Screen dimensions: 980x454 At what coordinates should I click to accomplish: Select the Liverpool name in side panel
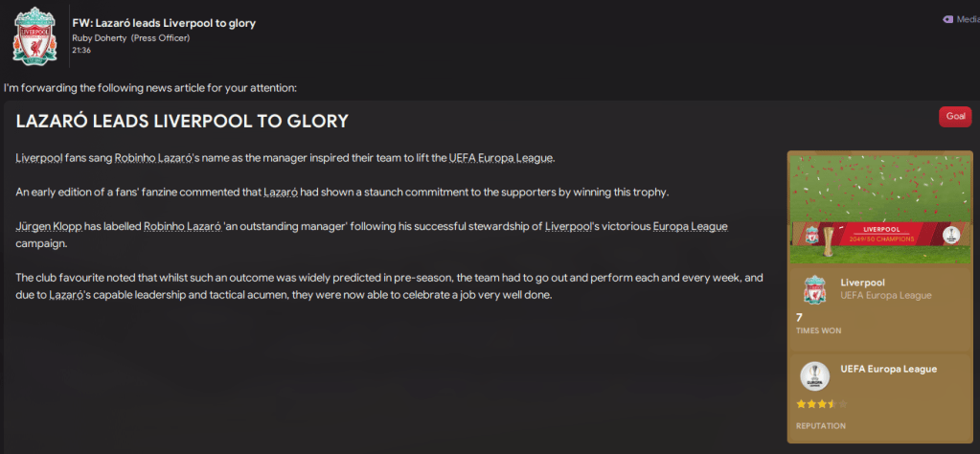861,283
